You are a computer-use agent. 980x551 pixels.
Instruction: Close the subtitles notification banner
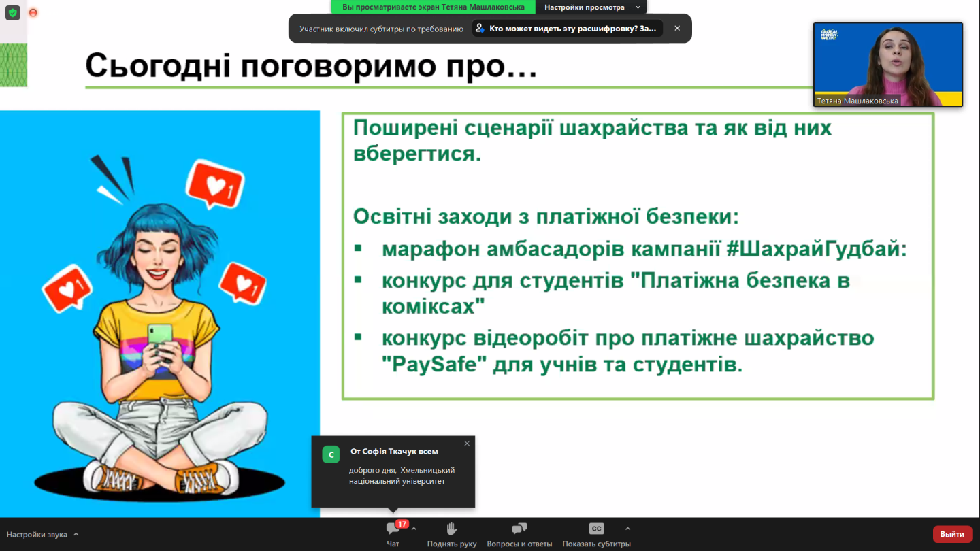coord(677,29)
